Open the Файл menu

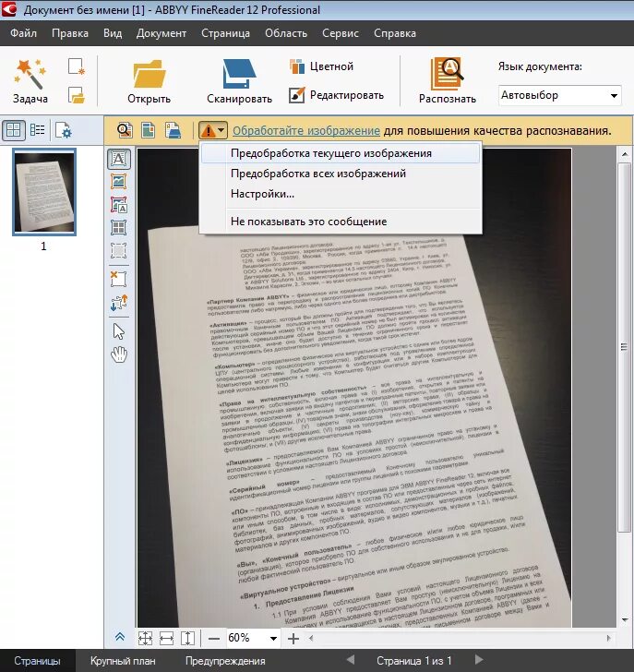tap(24, 33)
